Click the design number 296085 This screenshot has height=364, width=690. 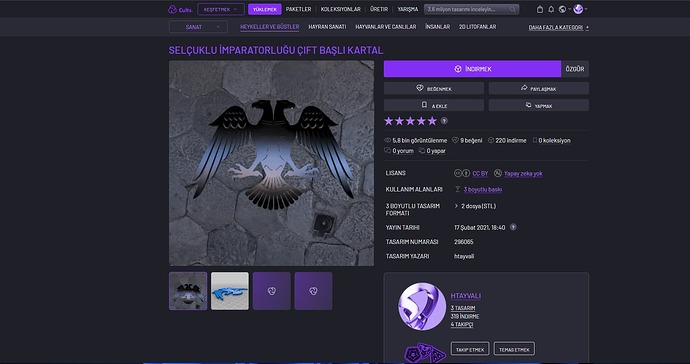(464, 242)
